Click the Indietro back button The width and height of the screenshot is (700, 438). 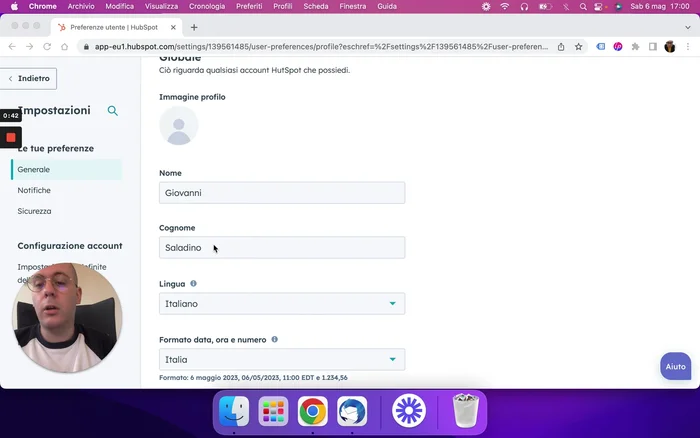[x=29, y=78]
